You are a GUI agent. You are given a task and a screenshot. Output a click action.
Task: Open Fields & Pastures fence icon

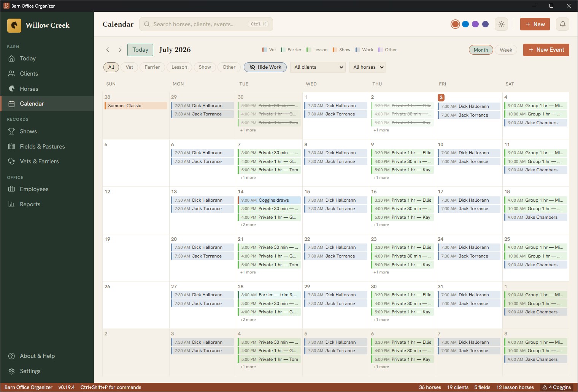pos(12,147)
